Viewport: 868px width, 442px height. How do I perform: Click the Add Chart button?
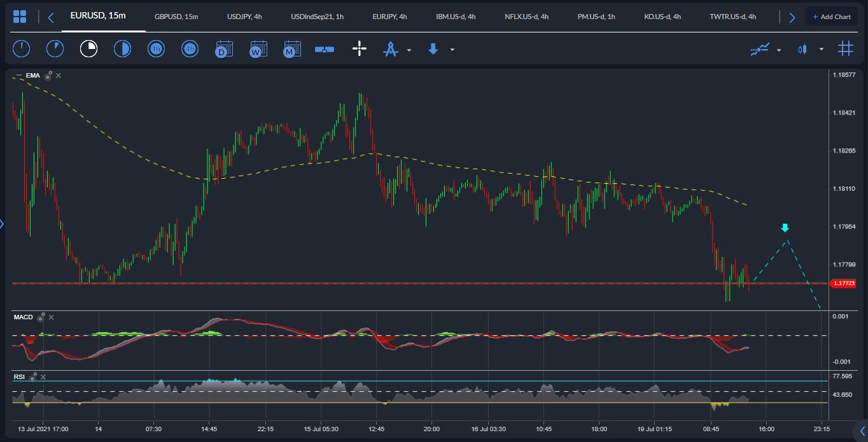[831, 17]
